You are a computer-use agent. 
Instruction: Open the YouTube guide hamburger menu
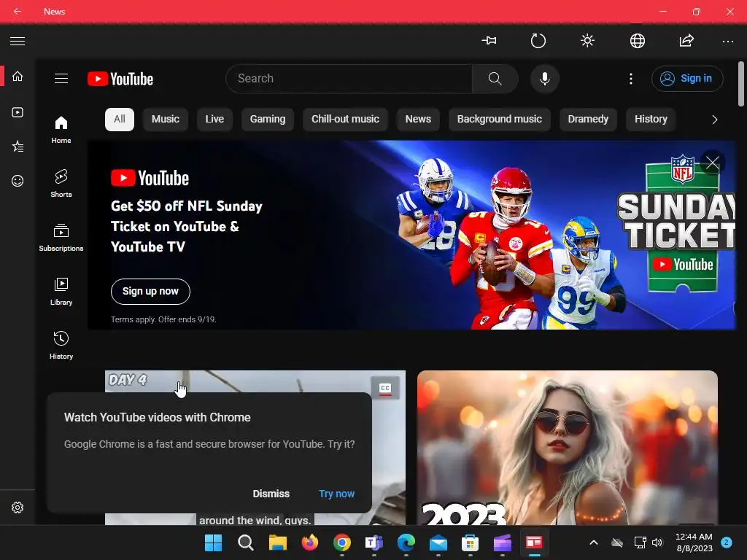coord(61,79)
